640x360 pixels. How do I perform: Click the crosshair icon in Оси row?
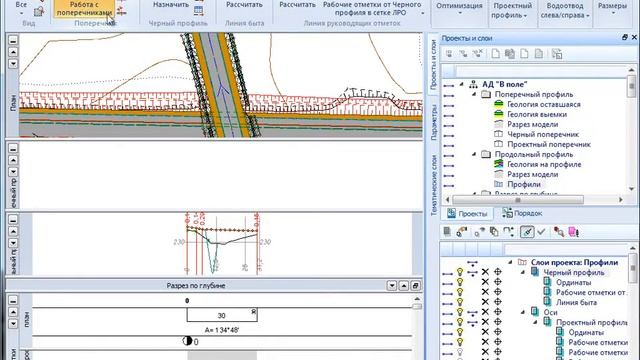(x=498, y=312)
